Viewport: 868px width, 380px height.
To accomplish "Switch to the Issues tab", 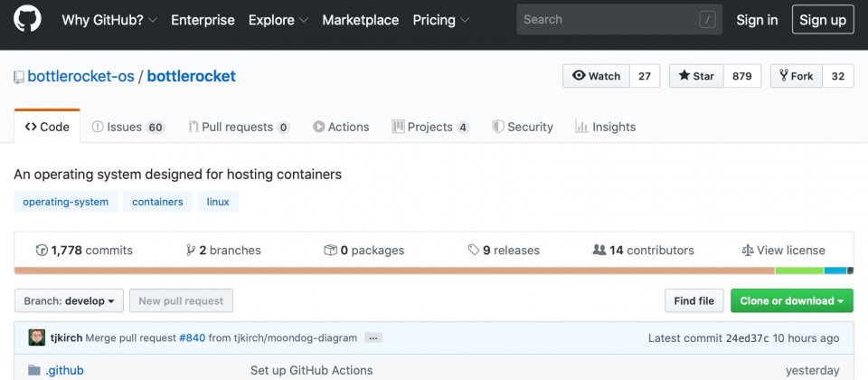I will click(128, 127).
